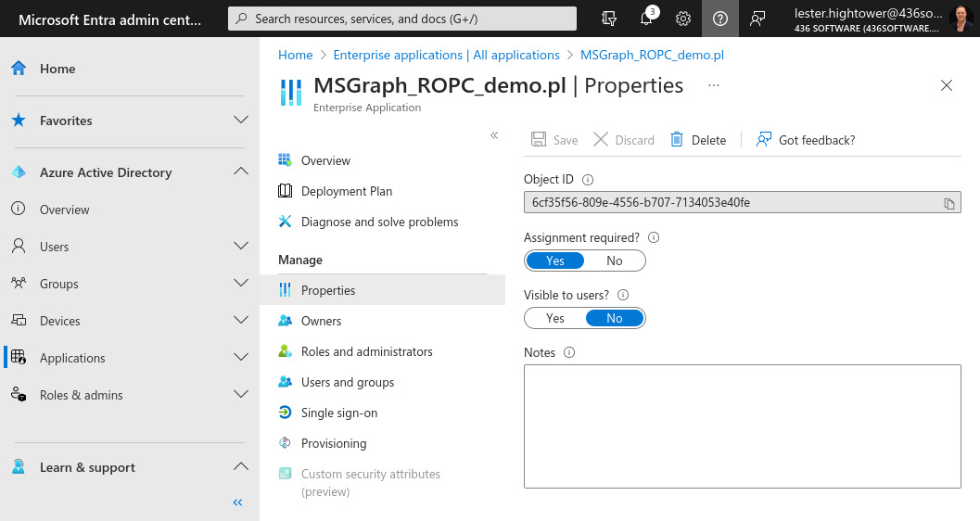
Task: Open notifications bell icon
Action: 646,19
